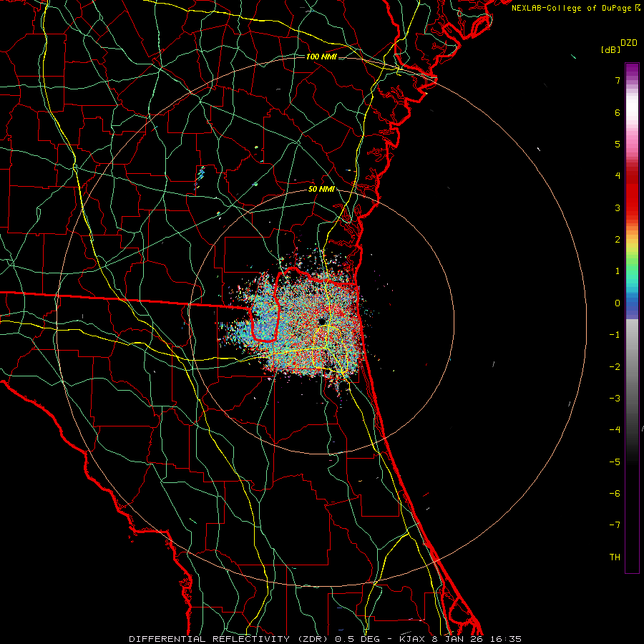
Task: Click the -4 tick label on color scale
Action: coord(615,430)
